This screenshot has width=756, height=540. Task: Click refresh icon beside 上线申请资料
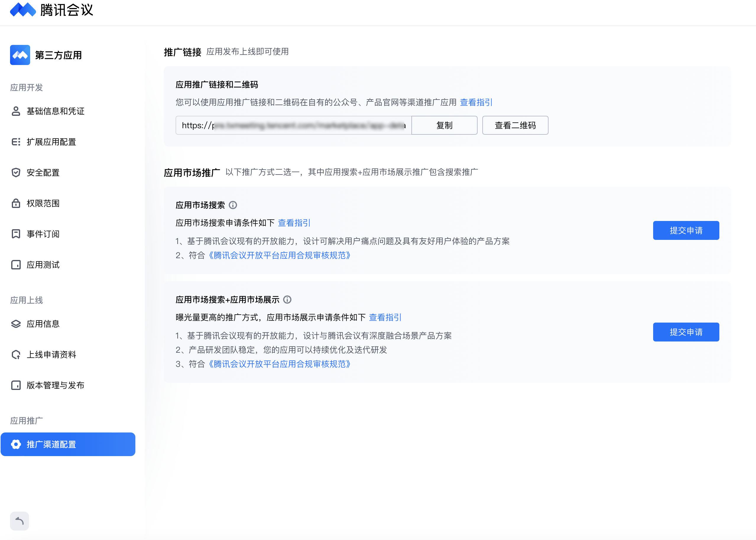16,354
